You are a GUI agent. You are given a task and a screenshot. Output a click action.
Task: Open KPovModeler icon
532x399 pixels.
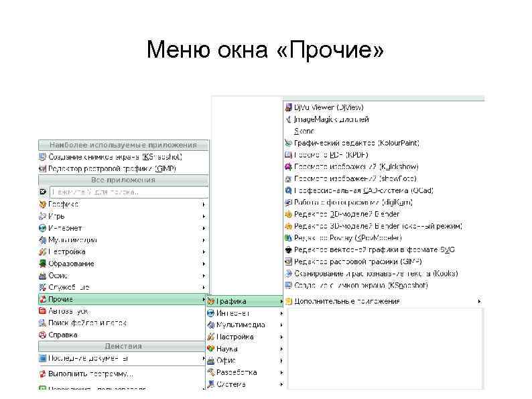pos(288,238)
